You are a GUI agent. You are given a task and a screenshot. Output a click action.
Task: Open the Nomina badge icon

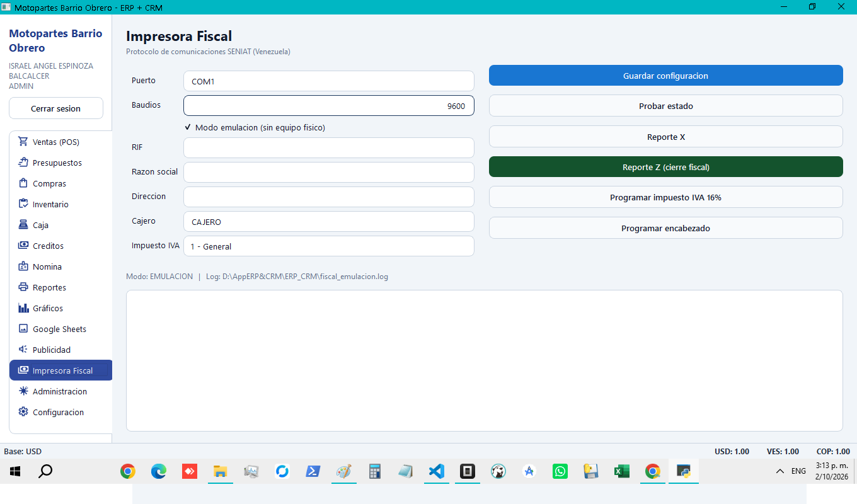pyautogui.click(x=23, y=266)
